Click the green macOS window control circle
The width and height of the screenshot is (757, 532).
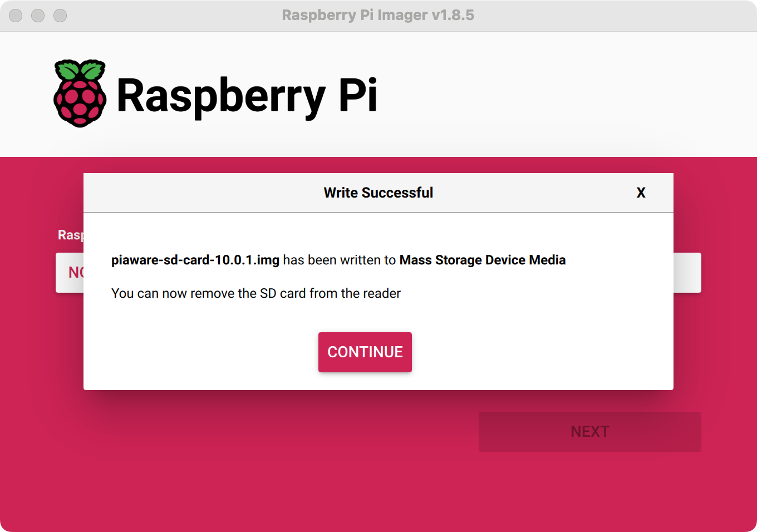60,16
